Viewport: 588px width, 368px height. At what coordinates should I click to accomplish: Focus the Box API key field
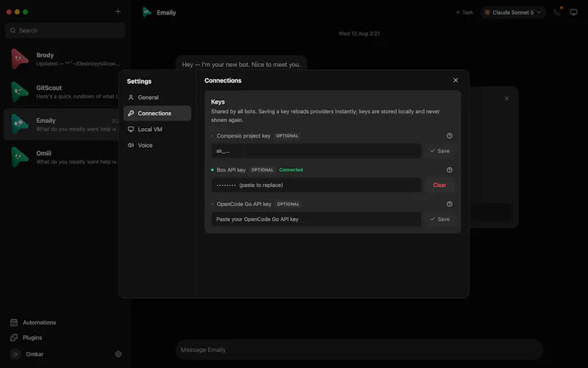(x=316, y=185)
